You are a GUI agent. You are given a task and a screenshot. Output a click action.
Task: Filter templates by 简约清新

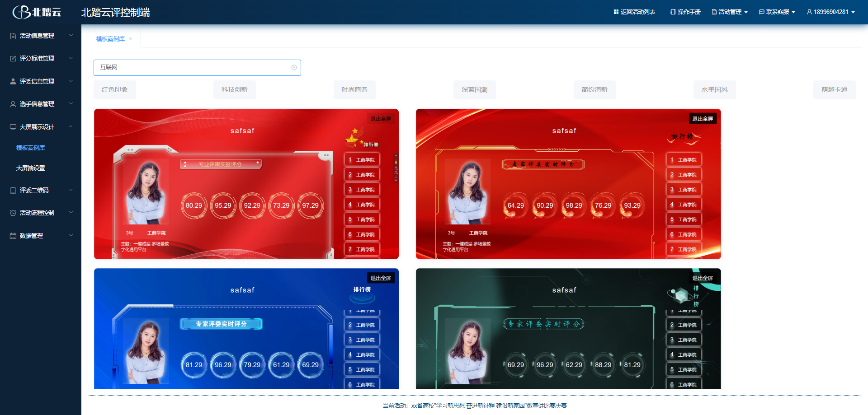[x=594, y=90]
